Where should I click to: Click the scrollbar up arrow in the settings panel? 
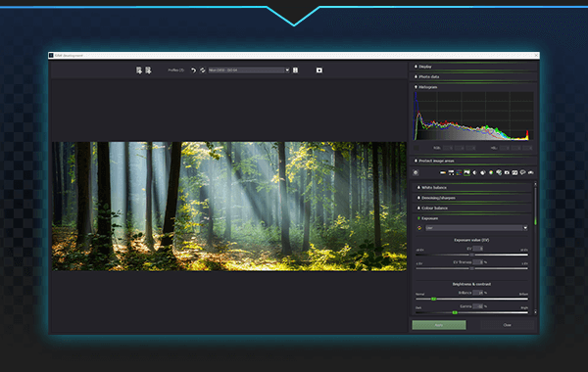(x=535, y=184)
